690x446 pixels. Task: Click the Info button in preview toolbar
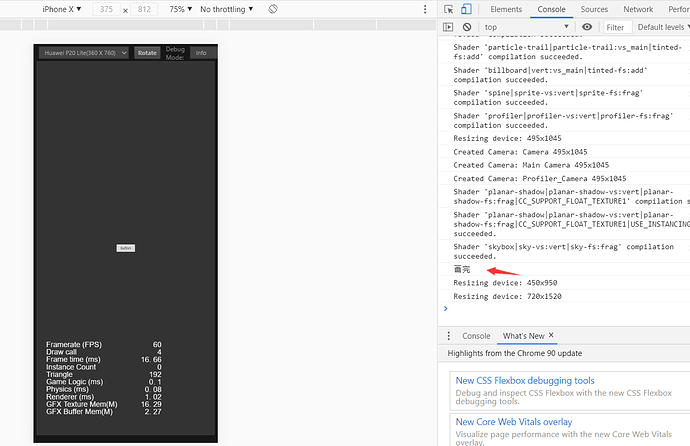[x=201, y=53]
